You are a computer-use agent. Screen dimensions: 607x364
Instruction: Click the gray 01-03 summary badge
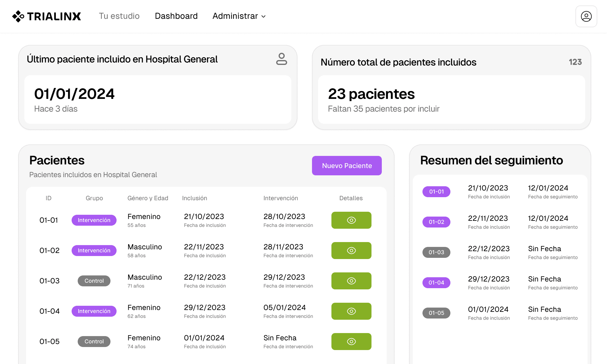436,252
